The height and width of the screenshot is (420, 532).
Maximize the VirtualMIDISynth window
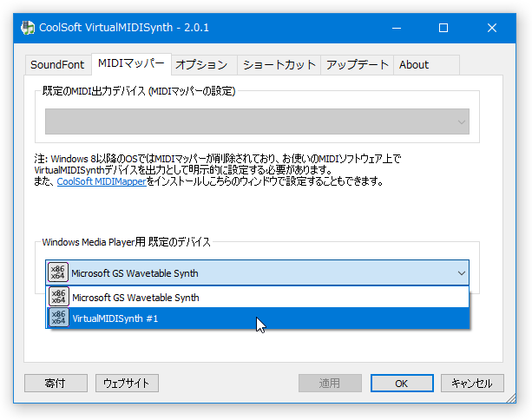point(443,28)
